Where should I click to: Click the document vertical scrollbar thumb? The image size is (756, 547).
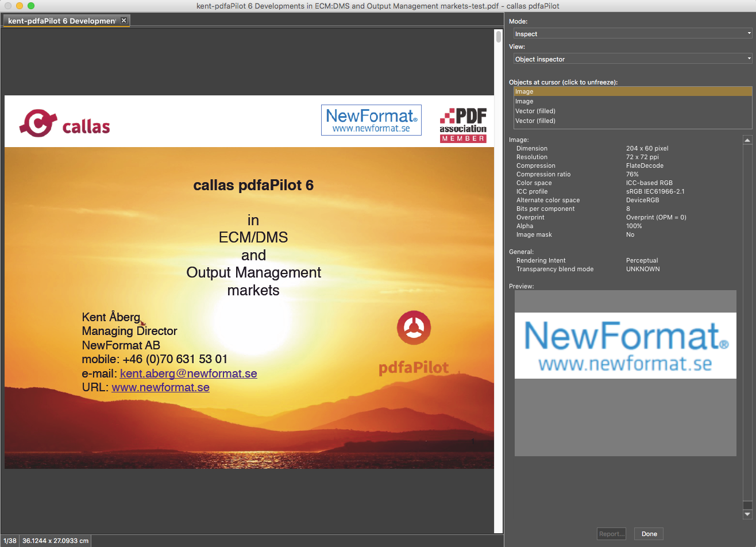pyautogui.click(x=498, y=37)
